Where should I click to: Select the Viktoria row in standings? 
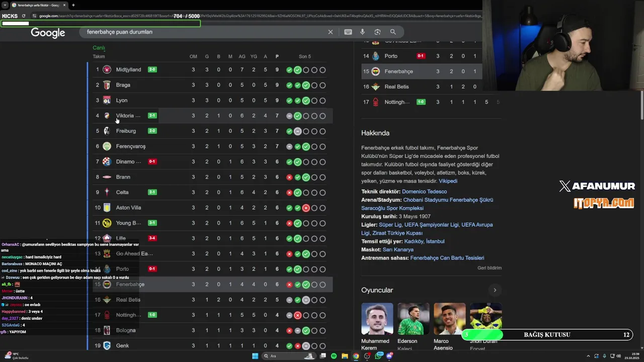pyautogui.click(x=210, y=116)
